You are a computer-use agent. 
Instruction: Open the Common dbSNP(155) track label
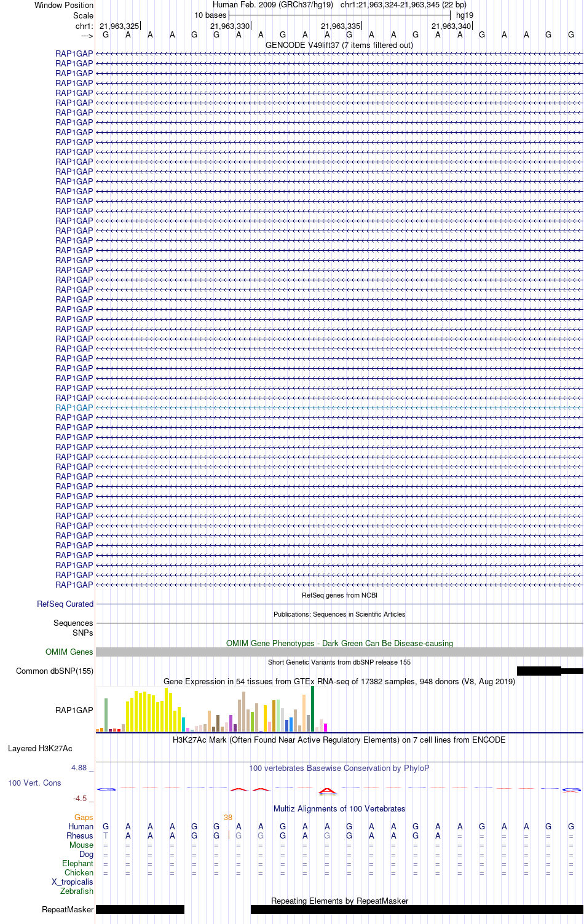pos(55,671)
